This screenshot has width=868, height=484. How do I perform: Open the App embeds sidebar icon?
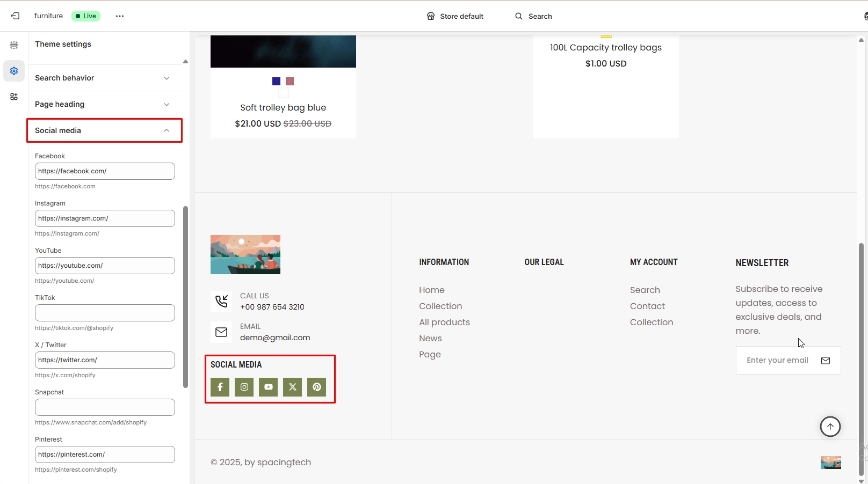click(x=14, y=97)
